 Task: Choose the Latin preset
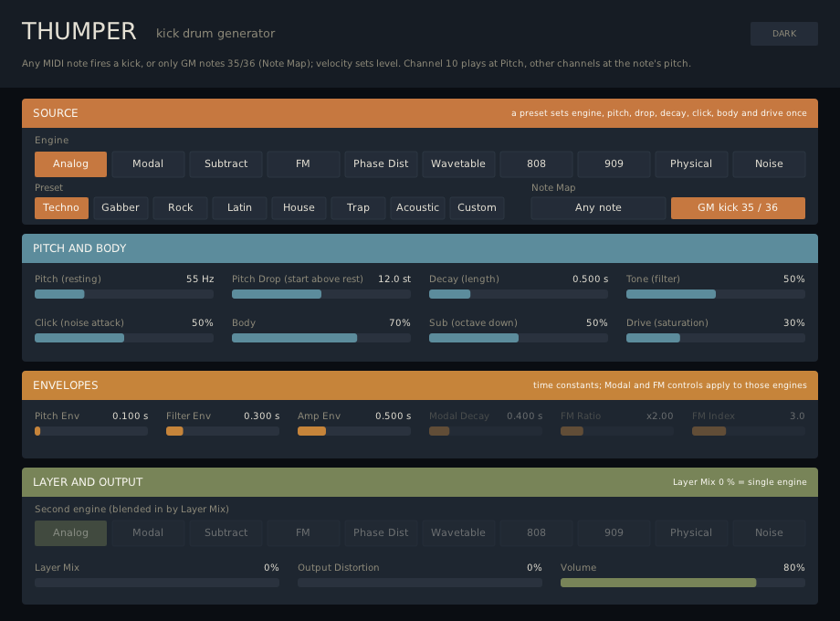(x=239, y=208)
